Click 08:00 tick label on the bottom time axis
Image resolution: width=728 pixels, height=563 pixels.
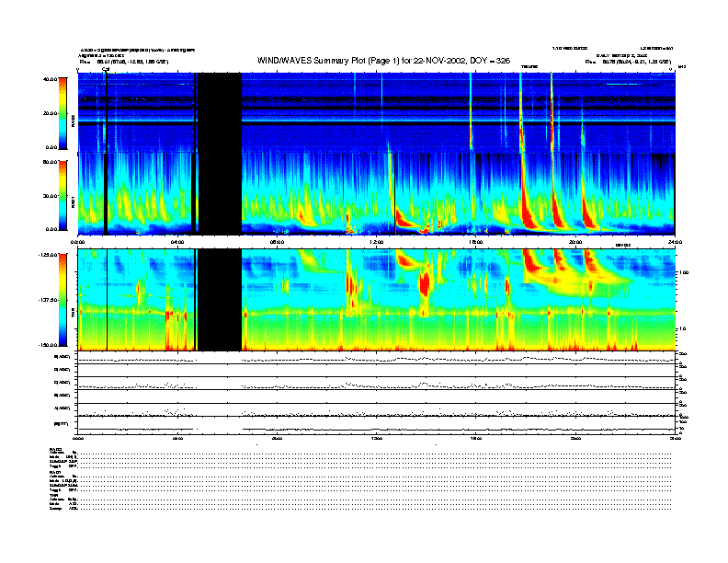[277, 438]
